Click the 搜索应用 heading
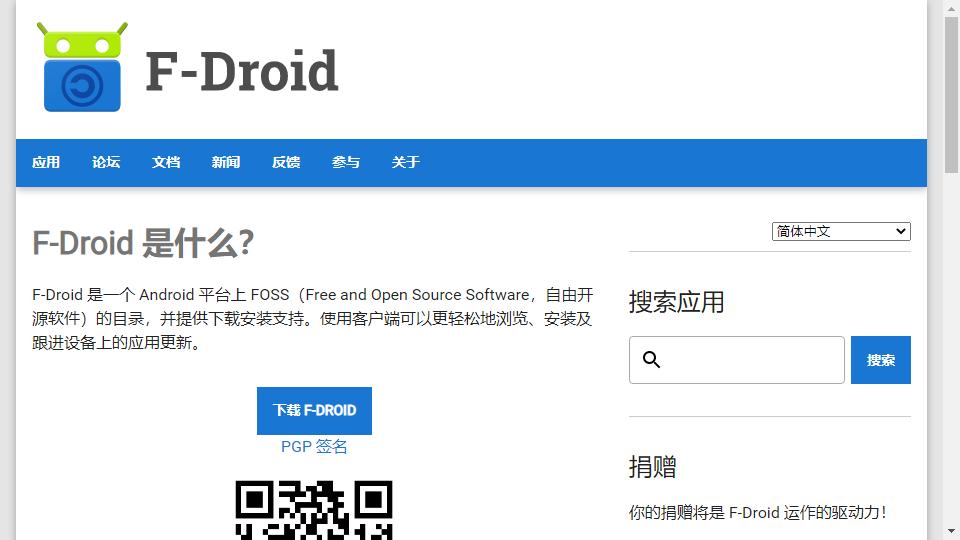Image resolution: width=960 pixels, height=540 pixels. click(x=677, y=302)
